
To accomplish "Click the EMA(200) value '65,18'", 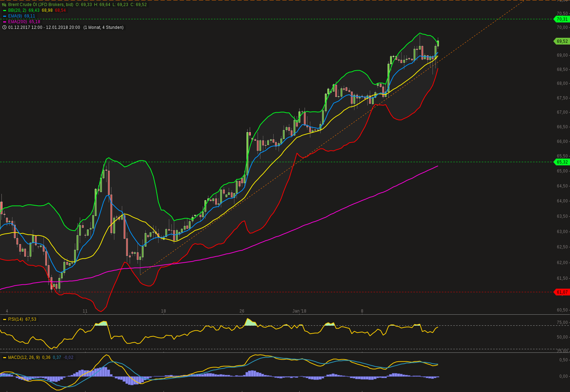I will click(x=35, y=22).
